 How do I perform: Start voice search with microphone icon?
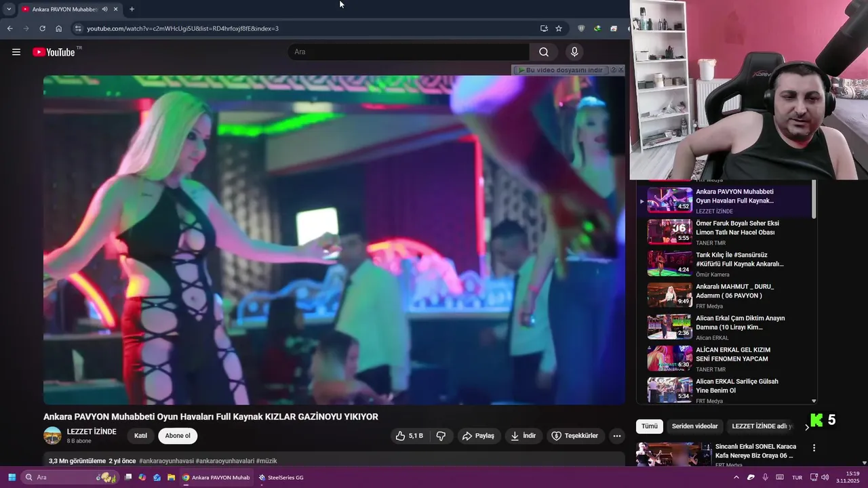(574, 52)
